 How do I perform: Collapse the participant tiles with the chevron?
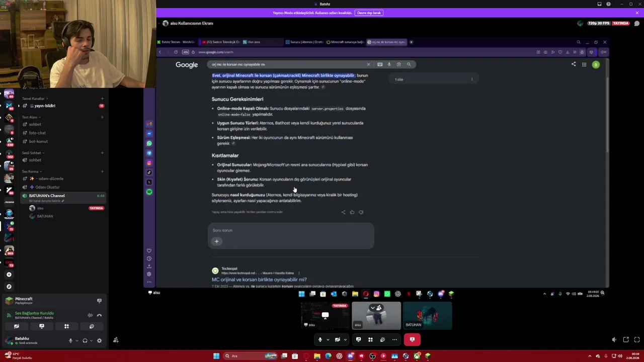tap(373, 308)
